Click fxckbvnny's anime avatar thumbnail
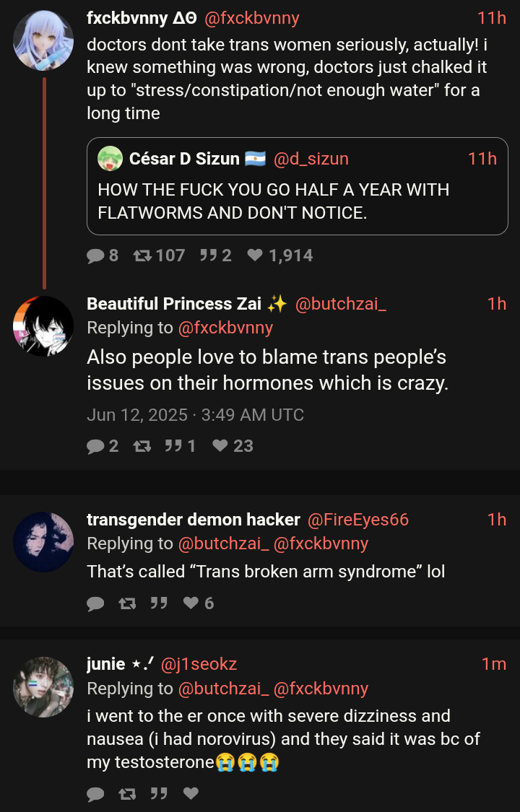Viewport: 520px width, 812px height. (43, 40)
